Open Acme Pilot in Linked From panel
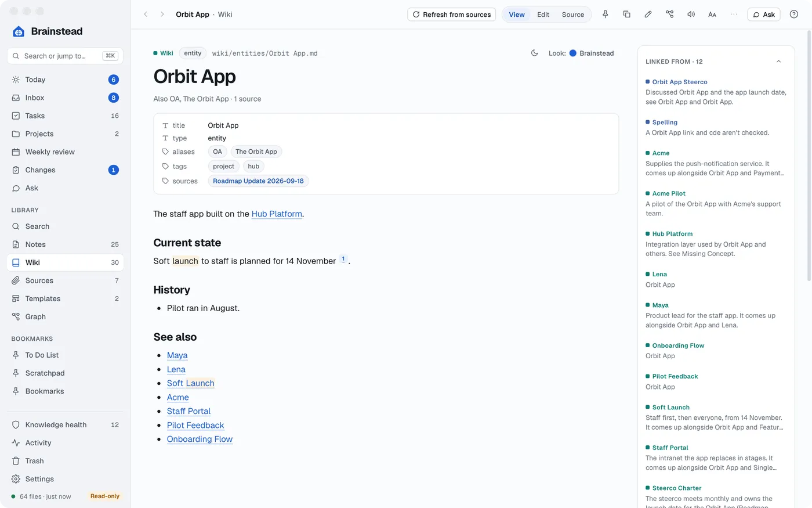This screenshot has width=812, height=508. 669,193
